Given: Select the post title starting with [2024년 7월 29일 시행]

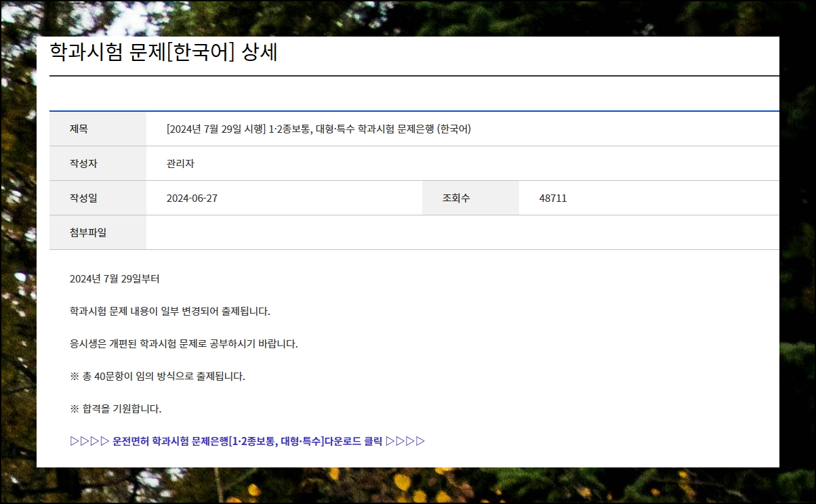Looking at the screenshot, I should (319, 129).
